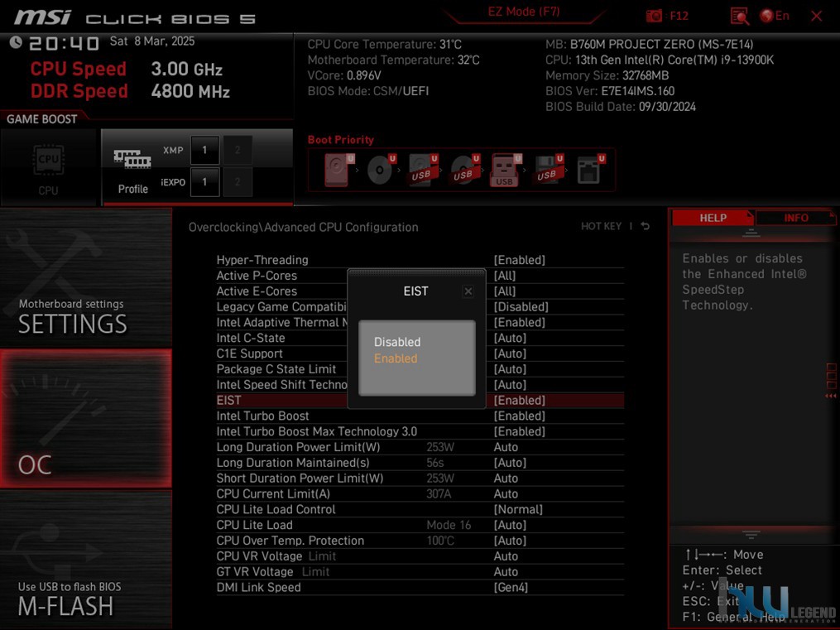Change CPU Over Temp. Protection [Auto] value

point(510,540)
